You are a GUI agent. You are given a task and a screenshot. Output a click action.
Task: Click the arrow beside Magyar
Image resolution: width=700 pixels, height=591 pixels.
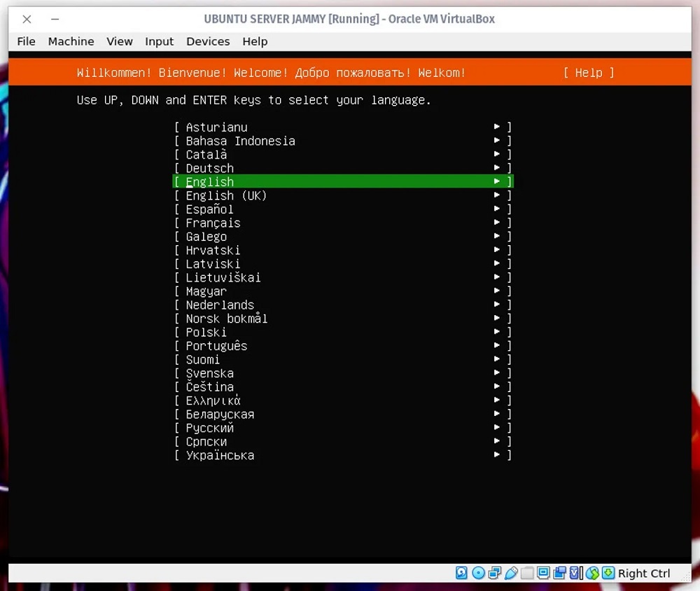click(x=497, y=291)
